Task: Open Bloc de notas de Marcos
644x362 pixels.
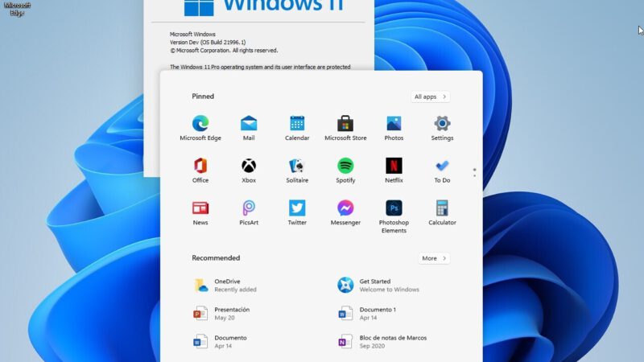Action: (382, 341)
